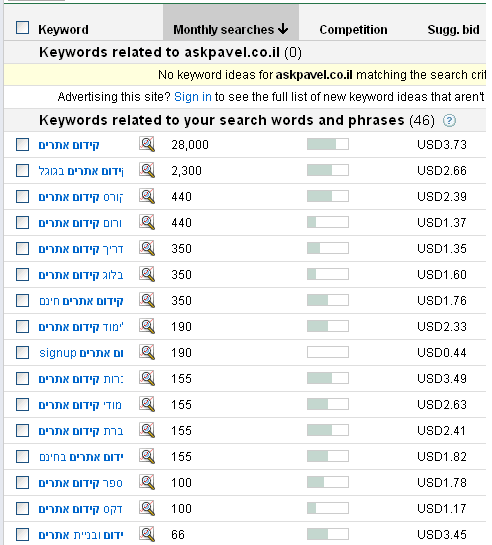Click magnifier icon beside USD2.39 row
The width and height of the screenshot is (492, 545).
pos(147,196)
